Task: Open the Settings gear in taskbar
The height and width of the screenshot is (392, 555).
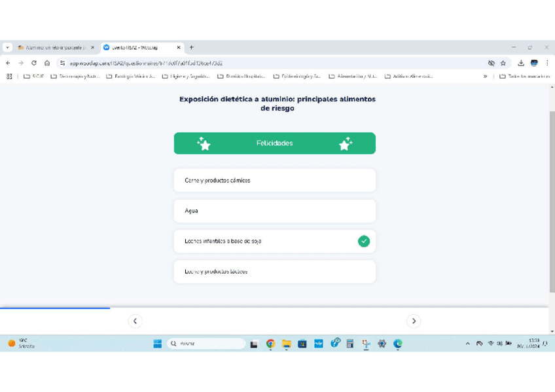Action: pos(382,344)
